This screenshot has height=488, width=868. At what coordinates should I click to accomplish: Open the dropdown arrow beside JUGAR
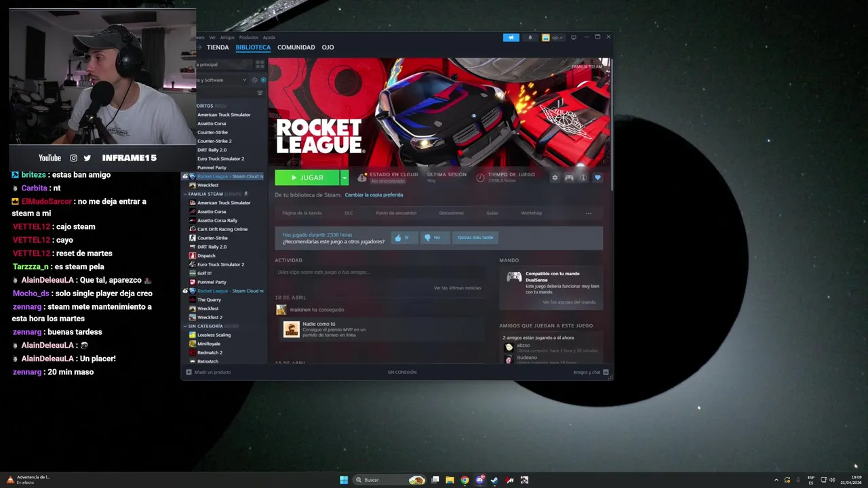point(344,178)
